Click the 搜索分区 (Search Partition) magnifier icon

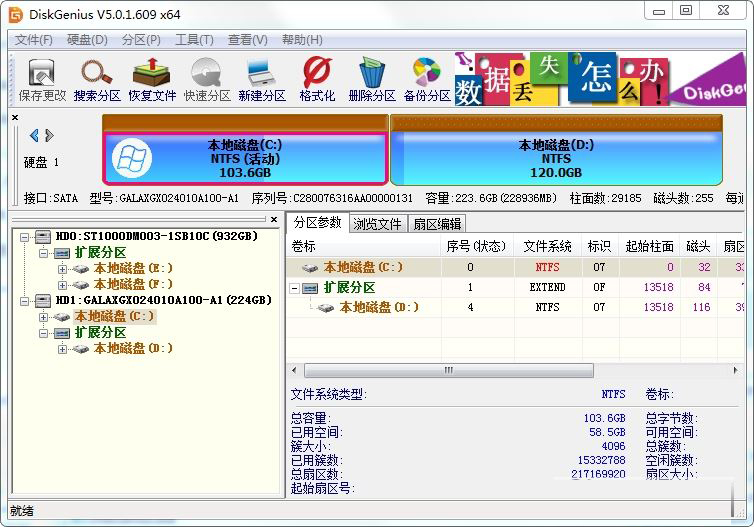coord(97,79)
